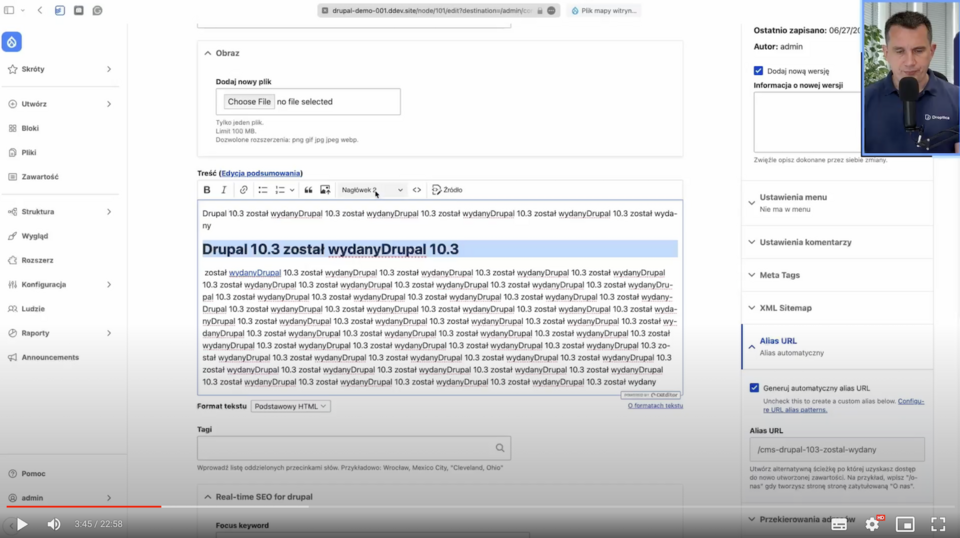Mute the video with the speaker icon

(x=54, y=524)
